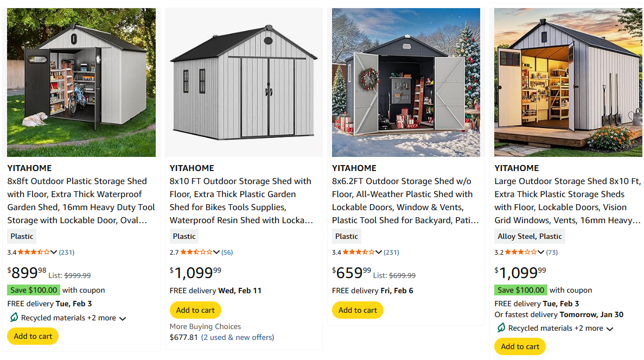Click the 2.7 star rating icons

tap(196, 252)
